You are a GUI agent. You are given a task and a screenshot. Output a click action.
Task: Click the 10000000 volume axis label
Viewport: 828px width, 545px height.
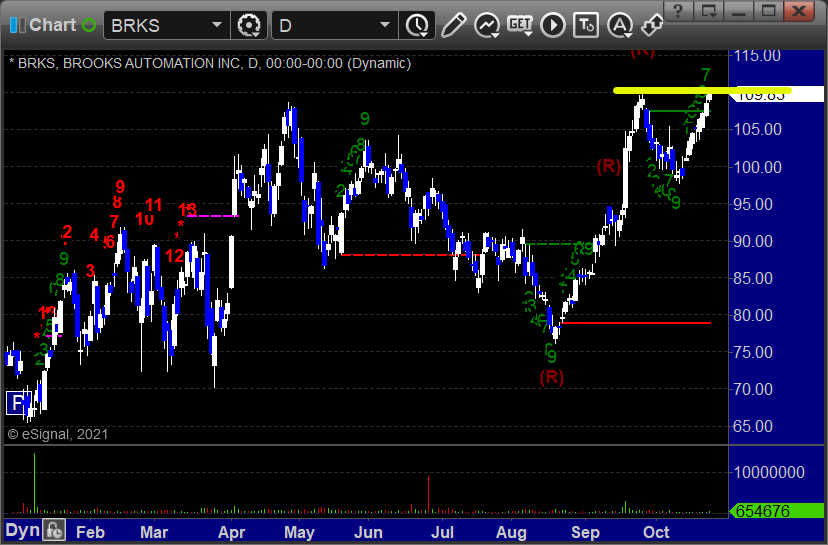769,472
